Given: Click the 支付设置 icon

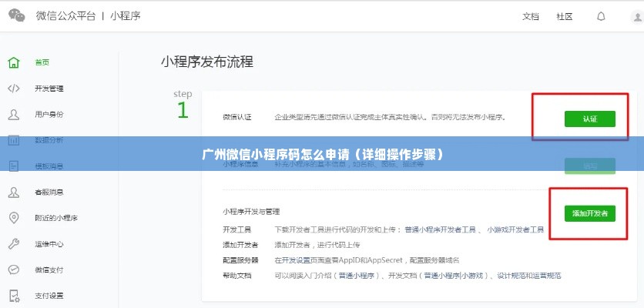Looking at the screenshot, I should click(14, 296).
